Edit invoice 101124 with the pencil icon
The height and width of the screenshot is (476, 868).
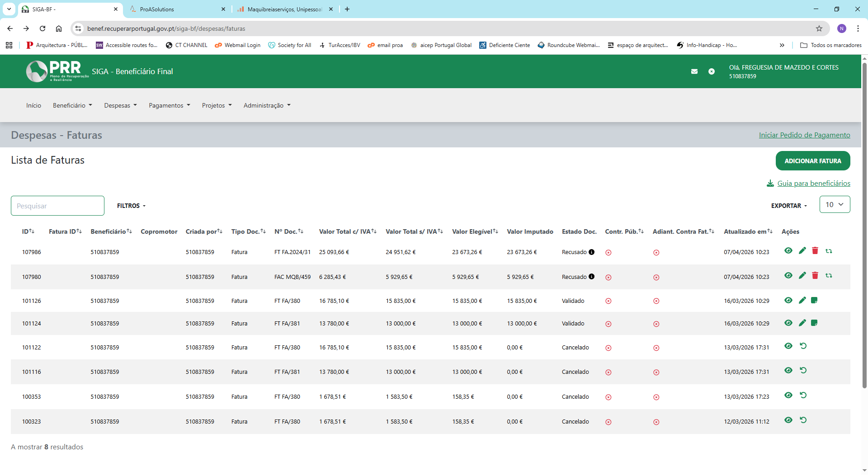[802, 323]
